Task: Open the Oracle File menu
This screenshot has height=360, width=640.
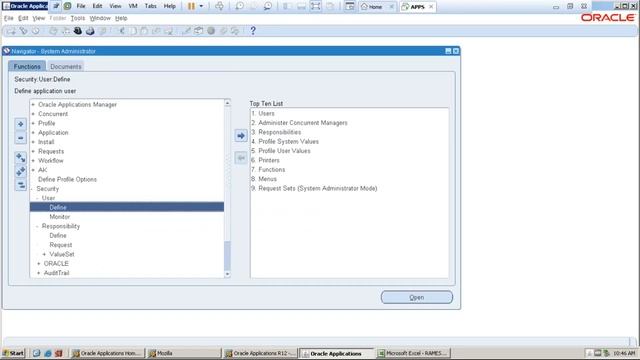Action: click(x=9, y=18)
